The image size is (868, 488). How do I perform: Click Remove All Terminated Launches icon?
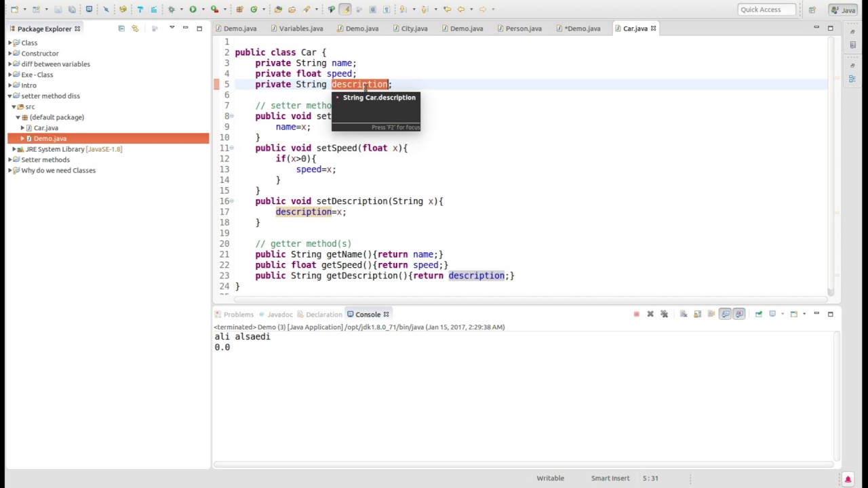point(664,314)
